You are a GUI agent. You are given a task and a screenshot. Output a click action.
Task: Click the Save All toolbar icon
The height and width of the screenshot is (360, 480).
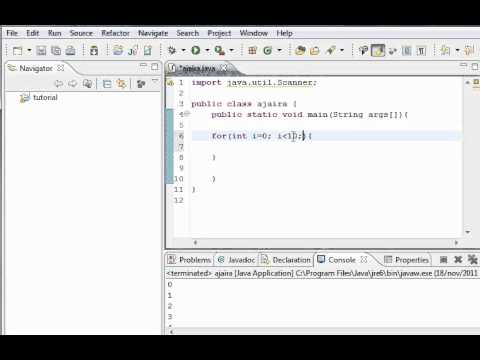pos(56,51)
